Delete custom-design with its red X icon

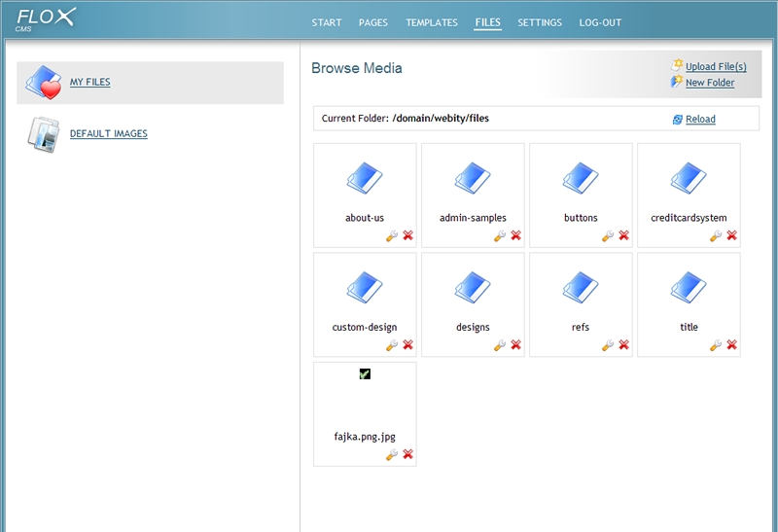(407, 344)
